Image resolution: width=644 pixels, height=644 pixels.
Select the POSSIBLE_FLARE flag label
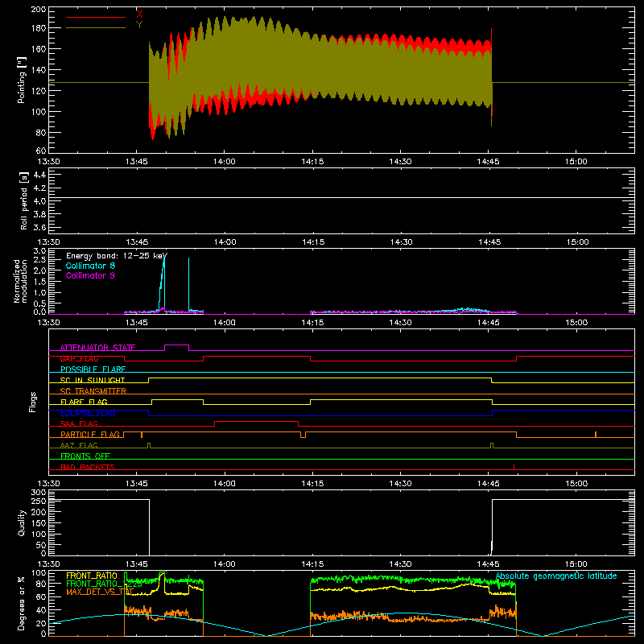pos(93,369)
